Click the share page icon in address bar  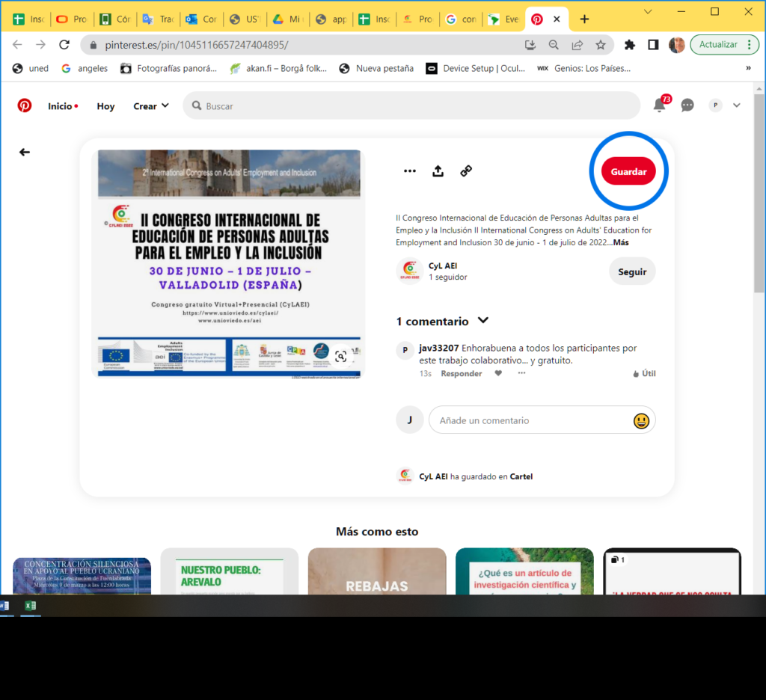tap(577, 45)
